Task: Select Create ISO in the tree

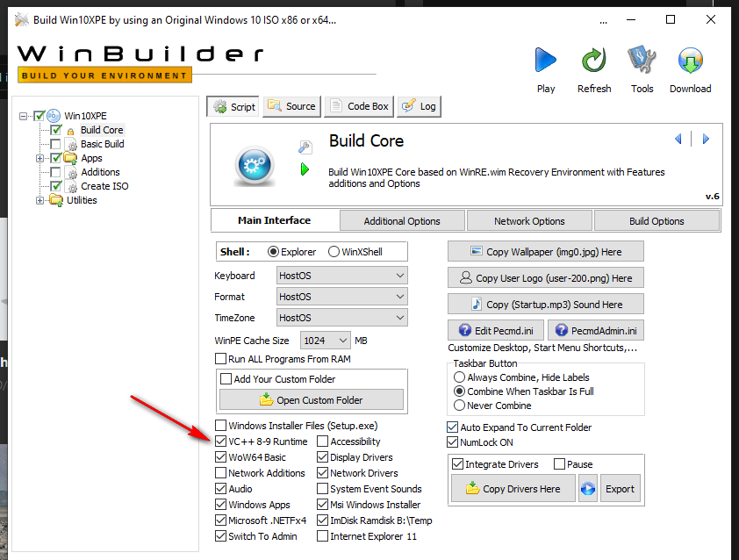Action: coord(104,186)
